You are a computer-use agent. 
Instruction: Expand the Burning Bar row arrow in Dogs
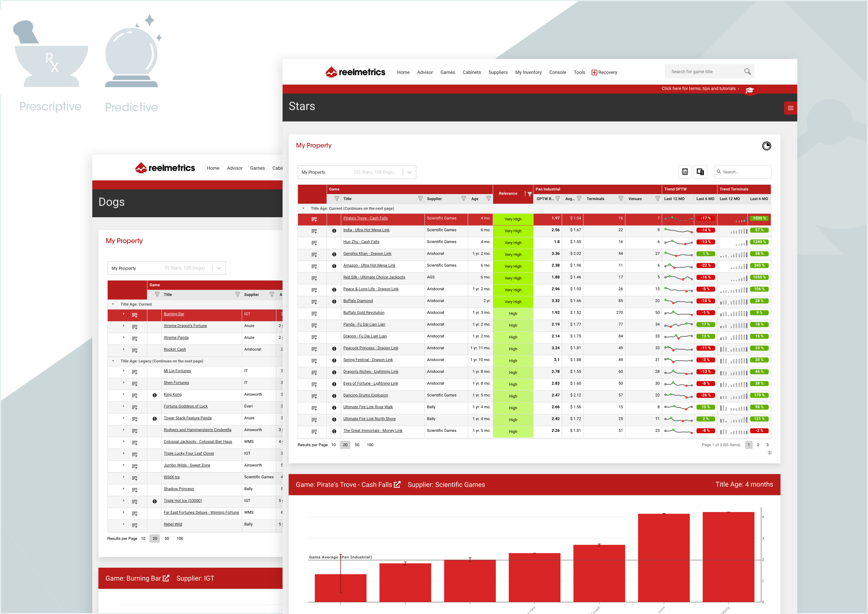(124, 314)
